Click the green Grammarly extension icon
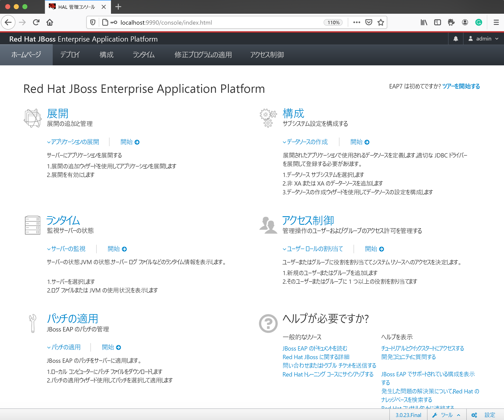Image resolution: width=504 pixels, height=420 pixels. 478,22
